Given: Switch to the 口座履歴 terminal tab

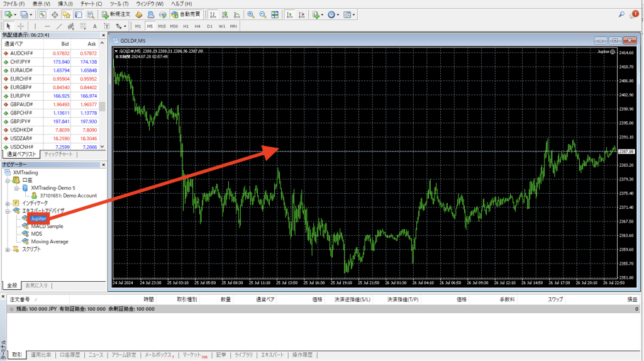Looking at the screenshot, I should coord(70,355).
